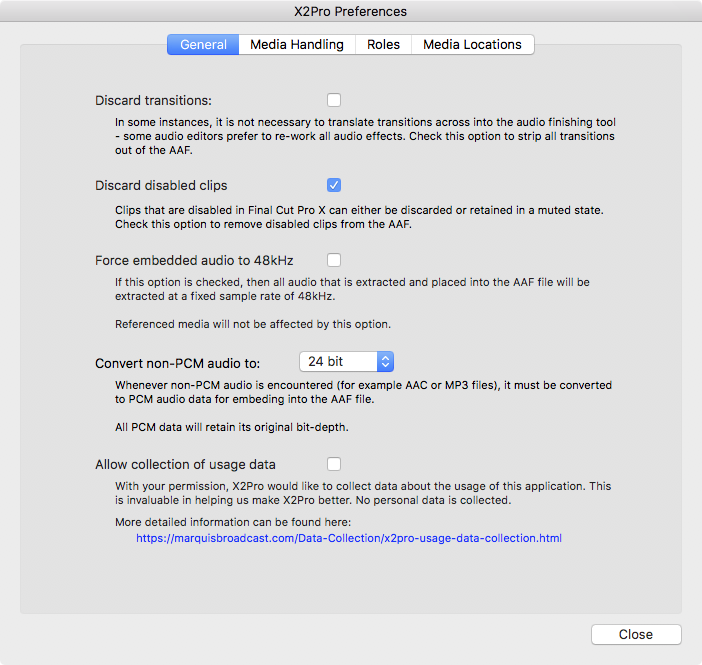Viewport: 702px width, 665px height.
Task: Open the Convert non-PCM audio bit depth dropdown
Action: (x=346, y=361)
